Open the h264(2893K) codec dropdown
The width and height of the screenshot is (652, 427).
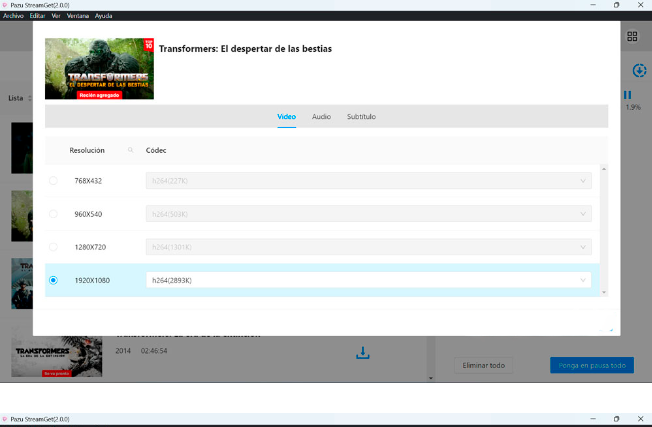368,280
